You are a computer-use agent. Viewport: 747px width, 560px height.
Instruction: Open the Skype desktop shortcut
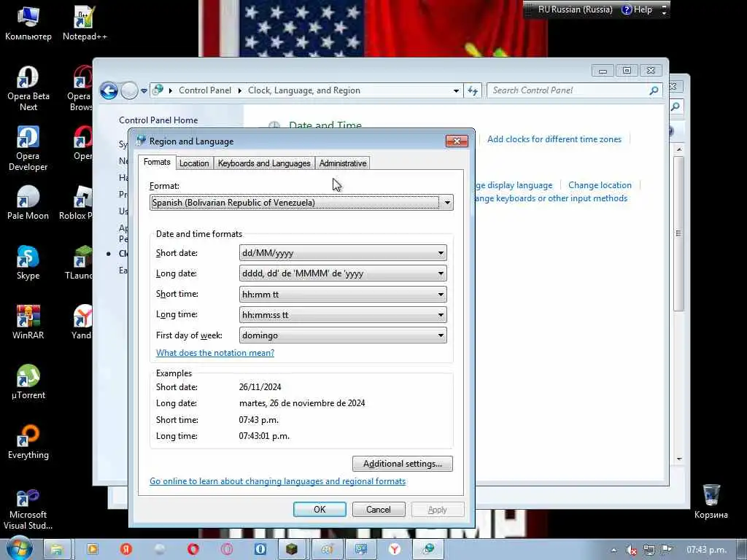[28, 262]
